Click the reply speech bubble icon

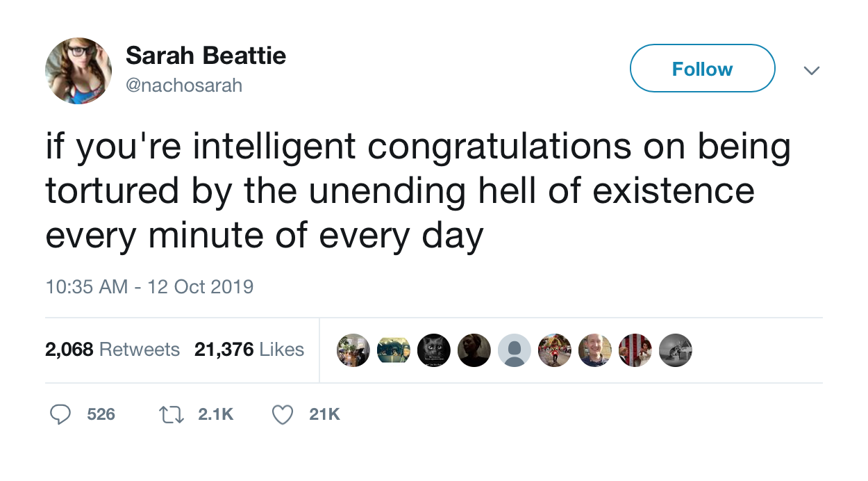[x=60, y=415]
